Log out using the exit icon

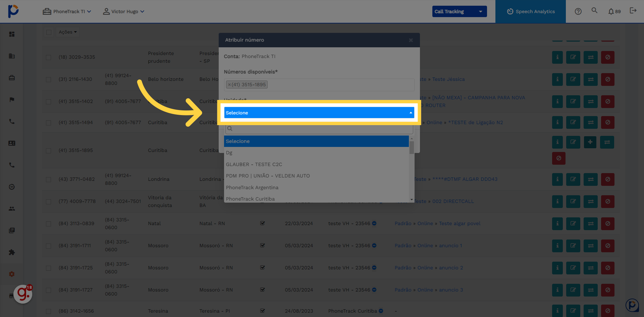pos(633,11)
